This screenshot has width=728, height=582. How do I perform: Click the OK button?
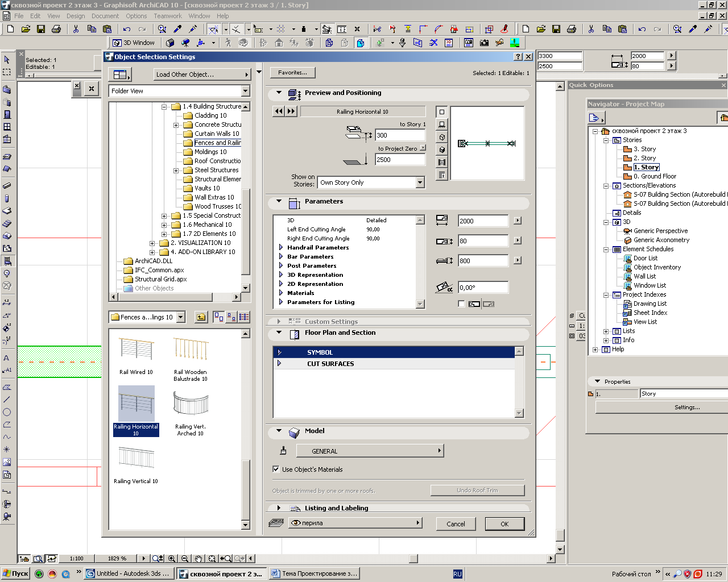click(x=504, y=524)
